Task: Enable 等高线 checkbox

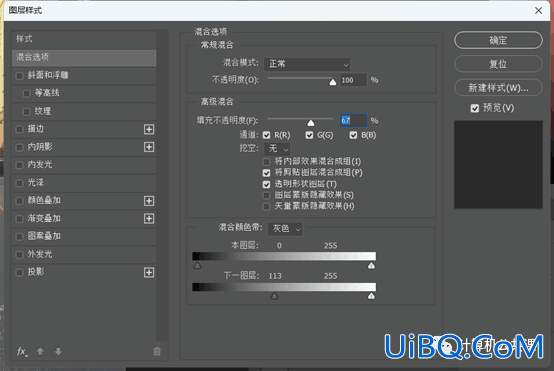Action: point(26,94)
